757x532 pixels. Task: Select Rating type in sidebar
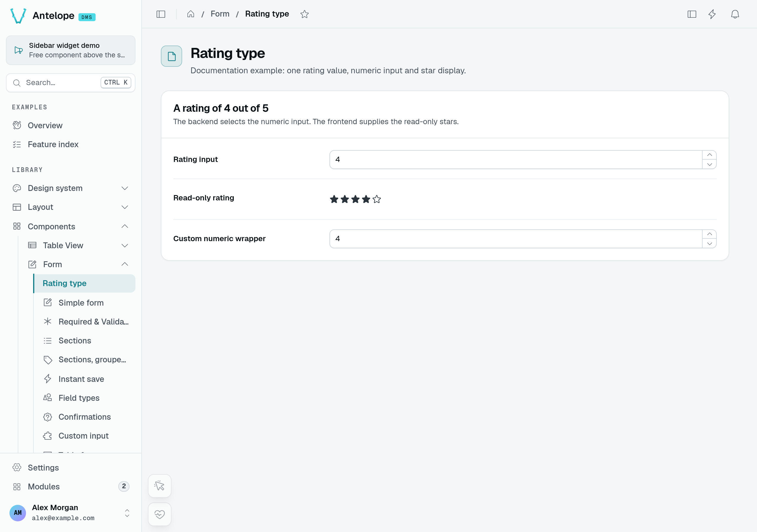84,283
